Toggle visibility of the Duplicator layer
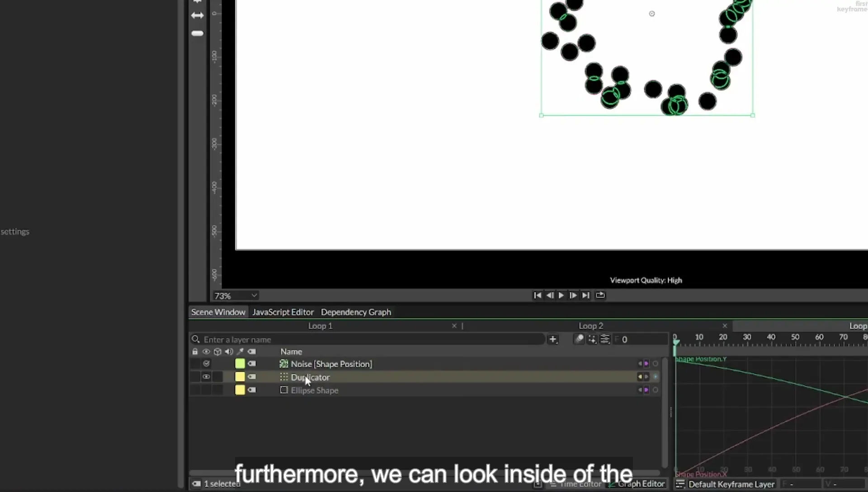Viewport: 868px width, 492px height. coord(206,377)
